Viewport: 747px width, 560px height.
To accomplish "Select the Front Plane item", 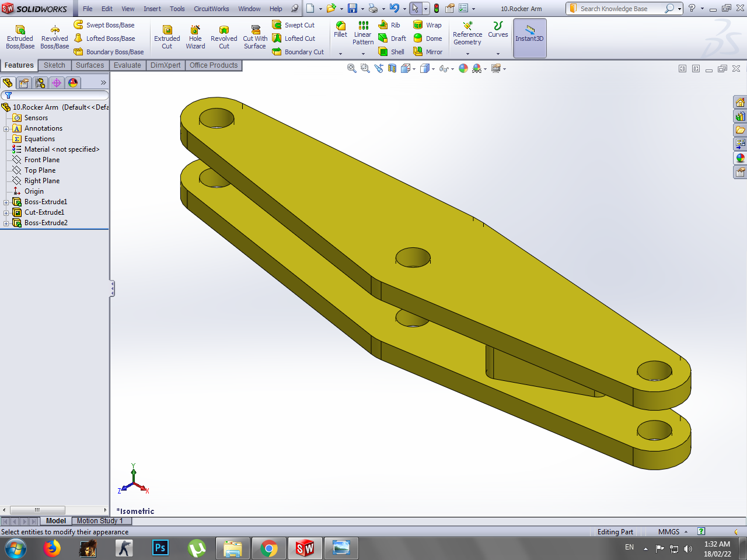I will 42,160.
